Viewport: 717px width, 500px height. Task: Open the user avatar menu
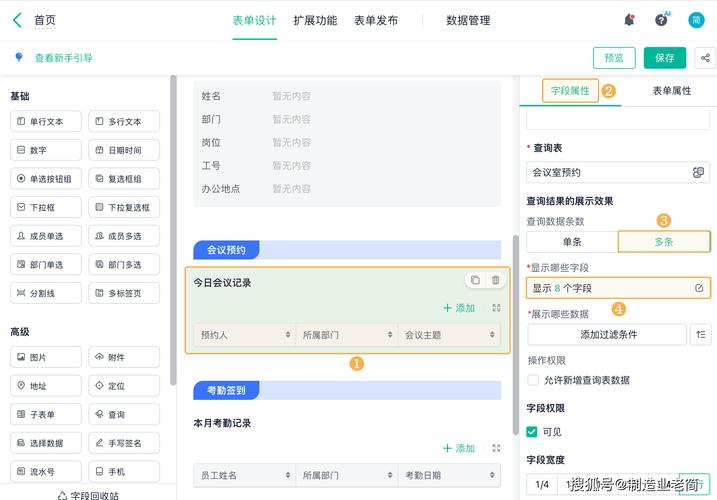point(696,20)
